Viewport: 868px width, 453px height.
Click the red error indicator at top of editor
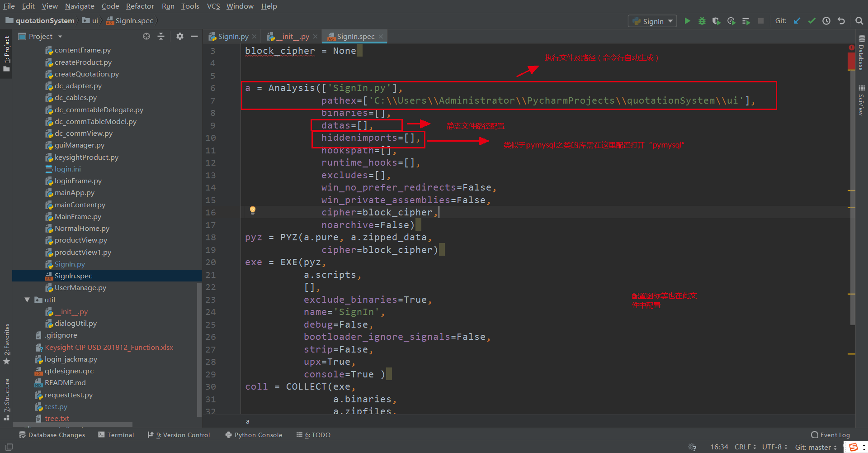(852, 48)
